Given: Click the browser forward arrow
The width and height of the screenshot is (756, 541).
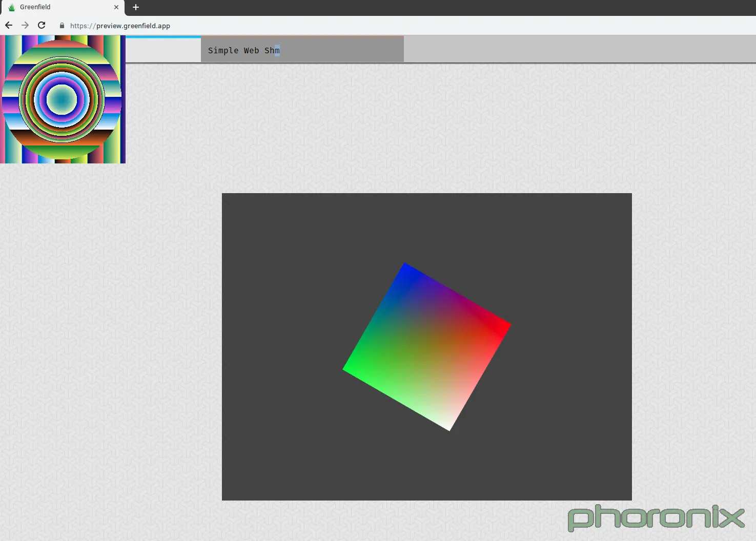Looking at the screenshot, I should coord(25,25).
